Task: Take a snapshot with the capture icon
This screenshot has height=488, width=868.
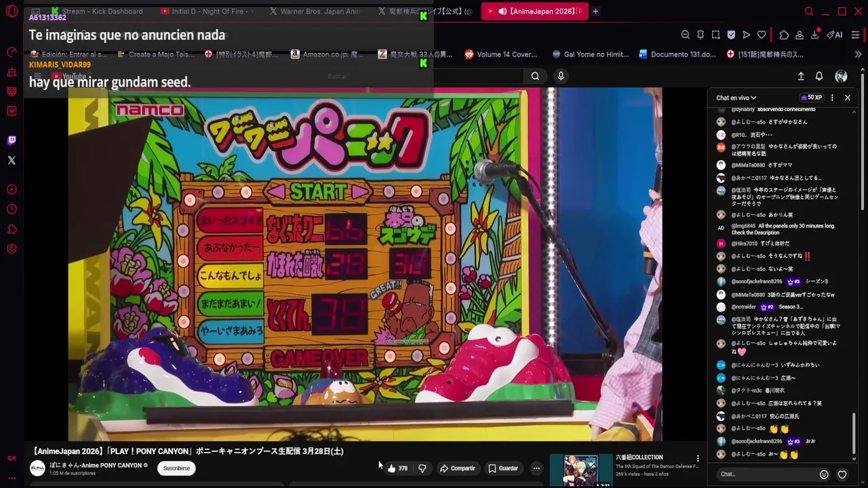Action: pos(716,35)
